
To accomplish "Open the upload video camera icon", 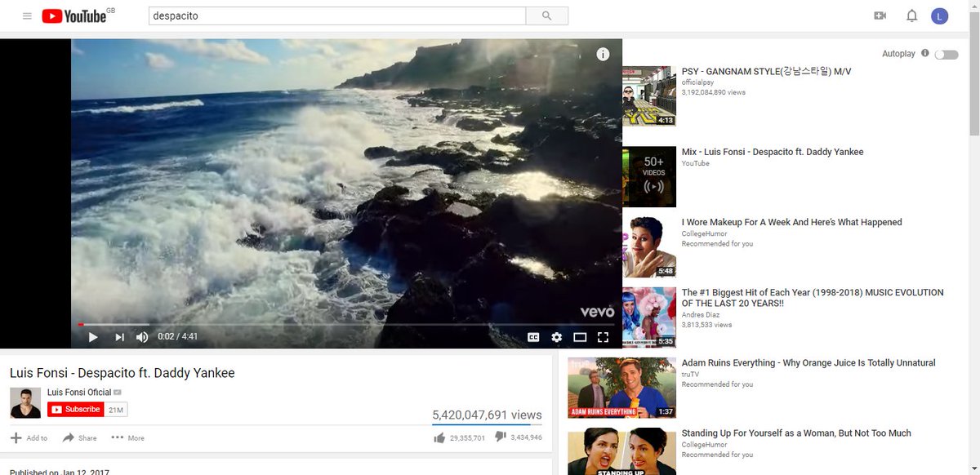I will (x=880, y=16).
